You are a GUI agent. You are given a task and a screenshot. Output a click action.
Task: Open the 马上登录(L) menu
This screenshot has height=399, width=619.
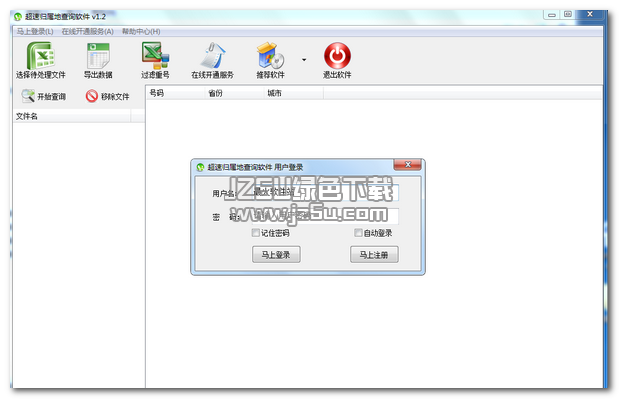35,31
